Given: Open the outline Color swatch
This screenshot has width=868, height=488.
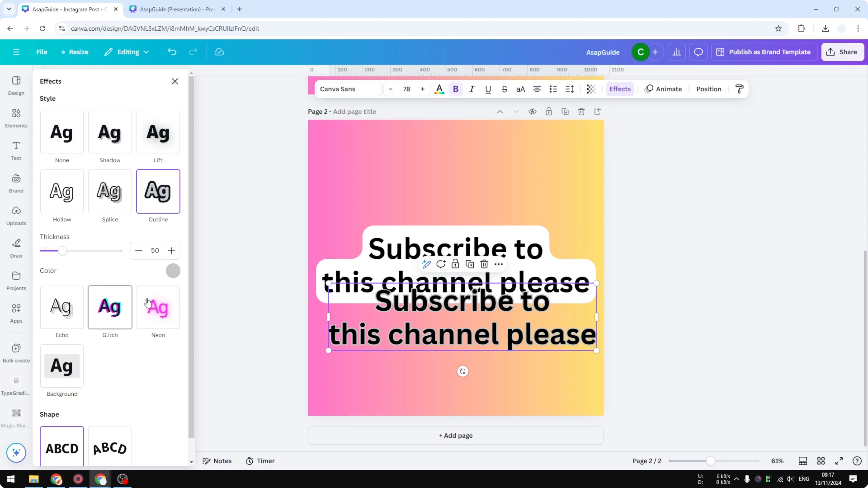Looking at the screenshot, I should point(173,270).
